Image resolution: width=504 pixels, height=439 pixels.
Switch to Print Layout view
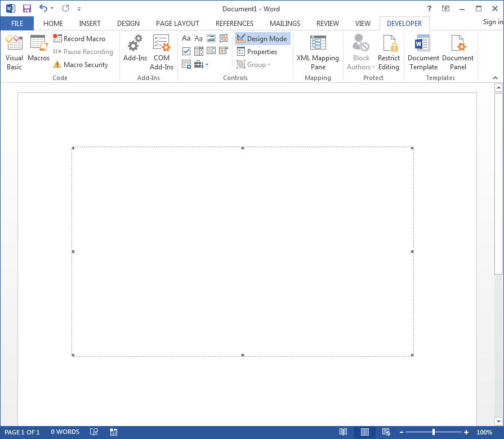point(365,432)
